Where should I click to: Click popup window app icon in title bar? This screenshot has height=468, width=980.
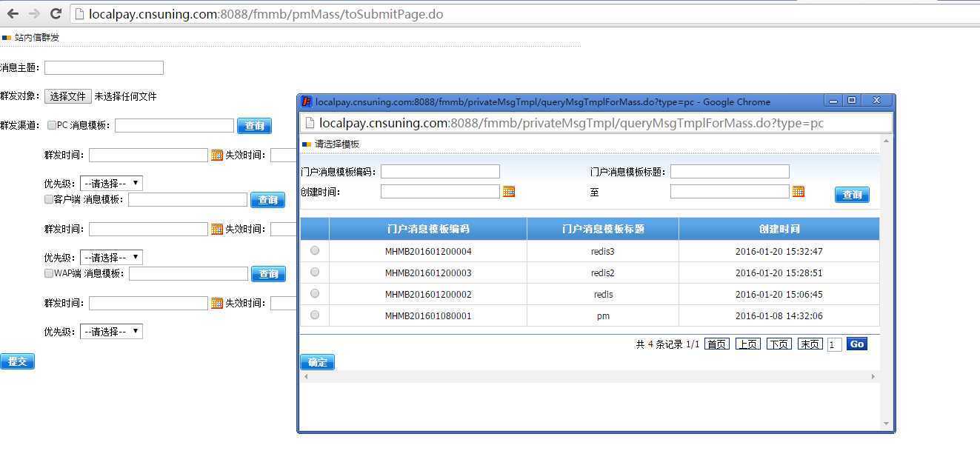[307, 101]
